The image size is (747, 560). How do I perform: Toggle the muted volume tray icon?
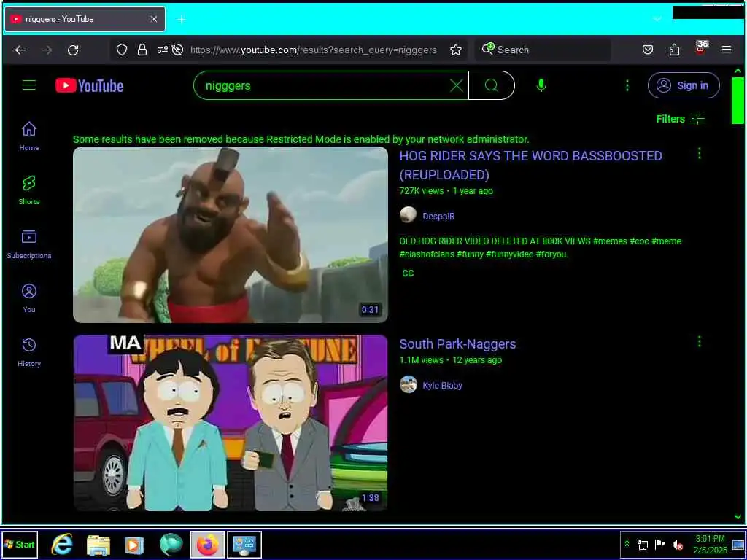pos(677,544)
